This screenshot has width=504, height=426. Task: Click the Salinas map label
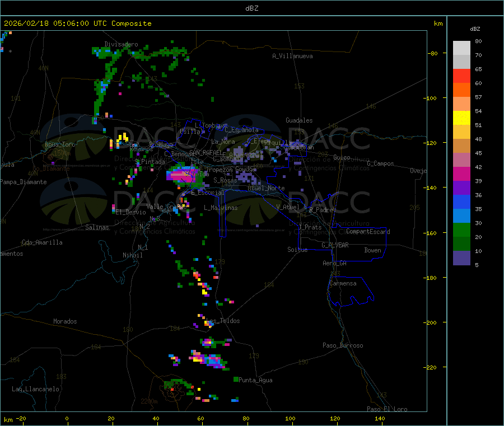[97, 227]
